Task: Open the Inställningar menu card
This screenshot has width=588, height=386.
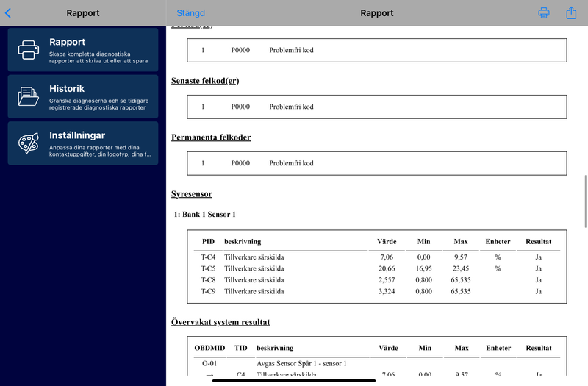Action: (x=83, y=143)
